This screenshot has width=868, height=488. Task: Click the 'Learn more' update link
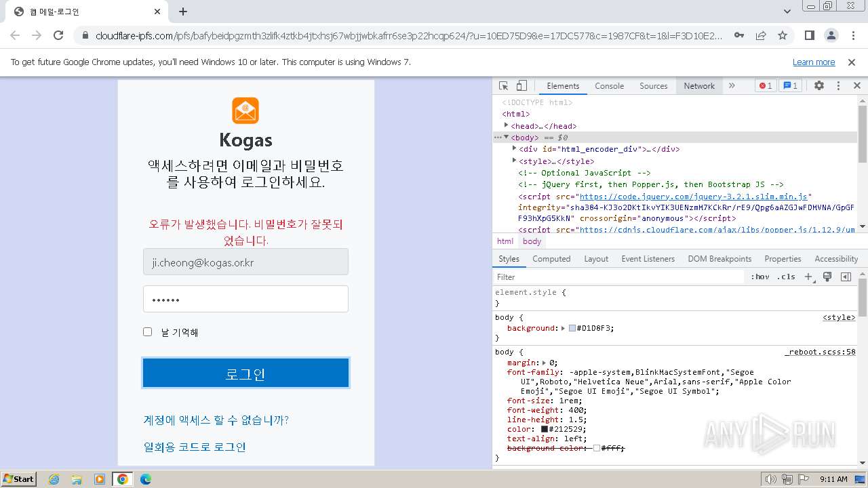point(814,62)
